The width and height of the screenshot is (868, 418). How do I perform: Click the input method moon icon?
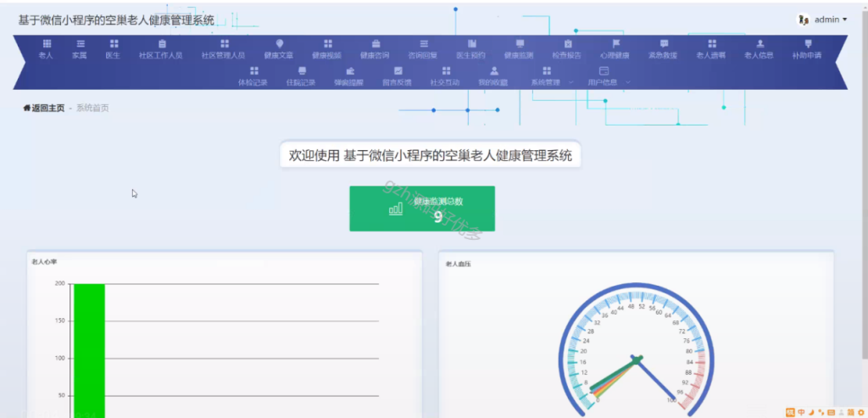[811, 412]
